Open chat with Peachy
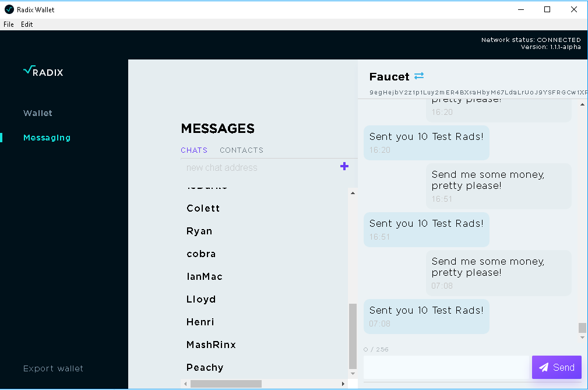The height and width of the screenshot is (390, 588). [x=205, y=367]
